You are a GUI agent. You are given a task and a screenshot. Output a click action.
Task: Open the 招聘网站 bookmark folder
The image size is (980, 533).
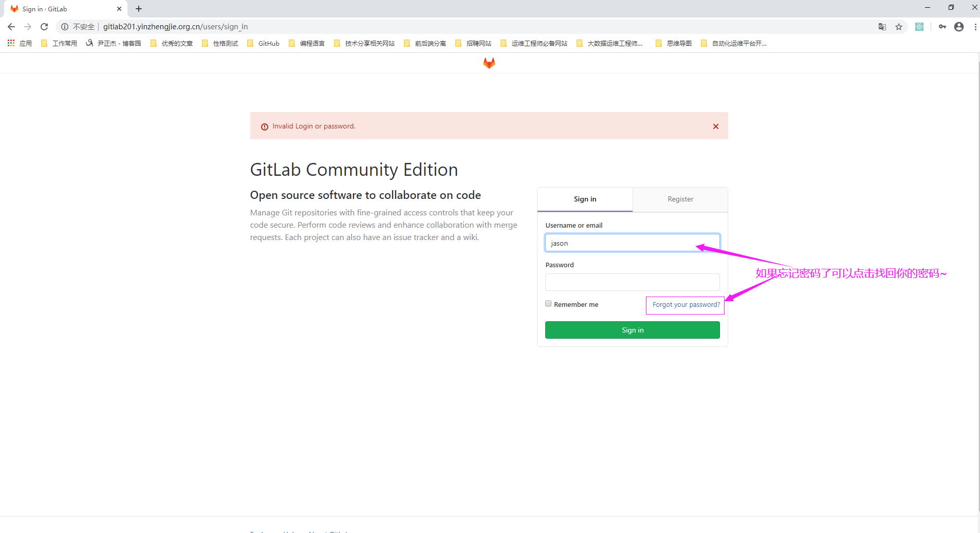(473, 43)
